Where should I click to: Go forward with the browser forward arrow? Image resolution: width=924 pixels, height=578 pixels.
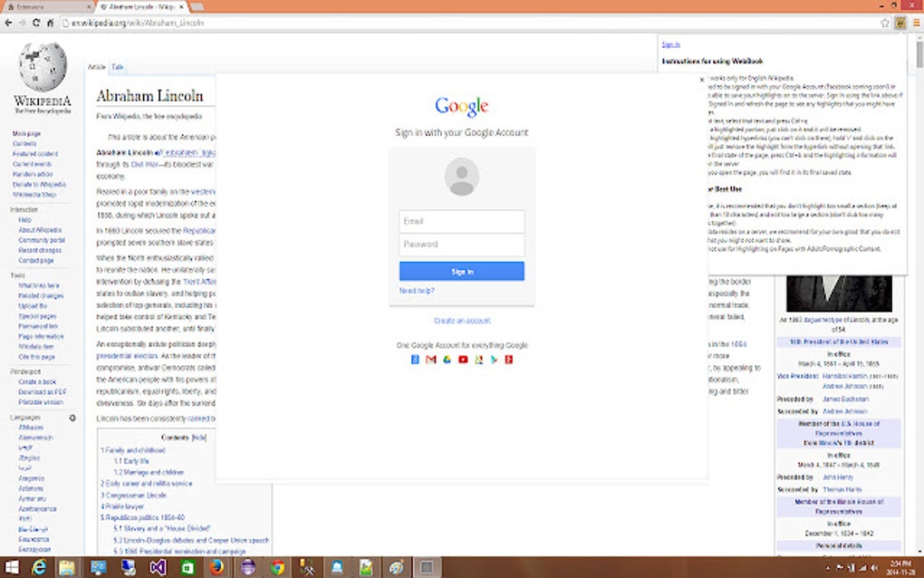pyautogui.click(x=23, y=23)
